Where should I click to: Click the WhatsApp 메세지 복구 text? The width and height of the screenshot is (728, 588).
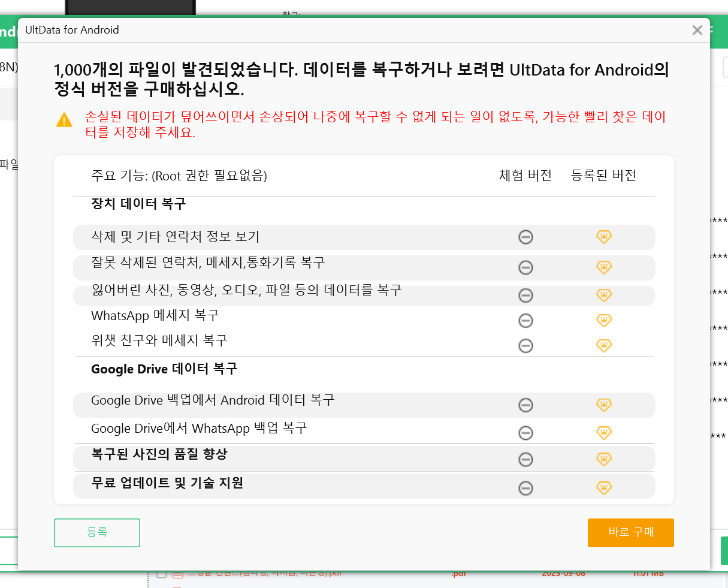[155, 315]
